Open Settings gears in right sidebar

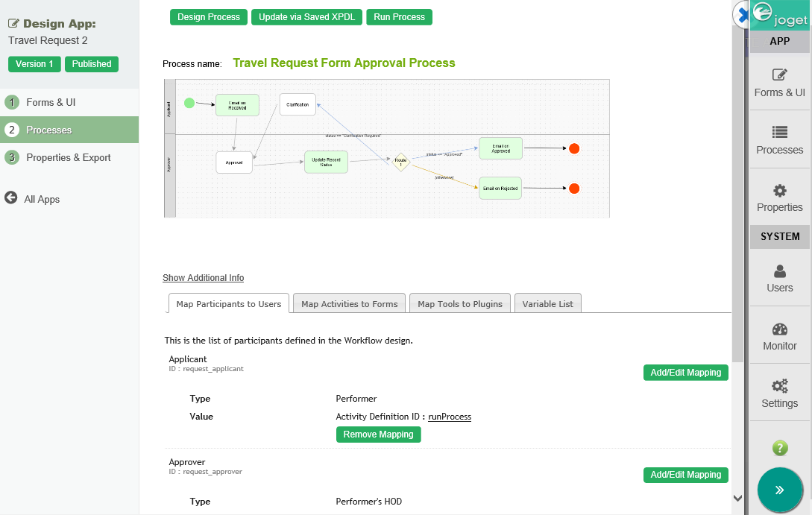(x=779, y=394)
